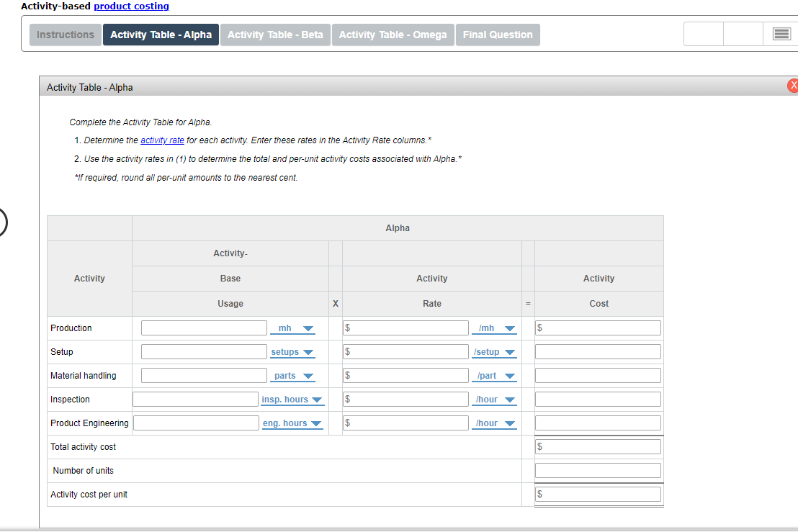The width and height of the screenshot is (798, 532).
Task: Open the /setup rate unit dropdown
Action: (x=494, y=352)
